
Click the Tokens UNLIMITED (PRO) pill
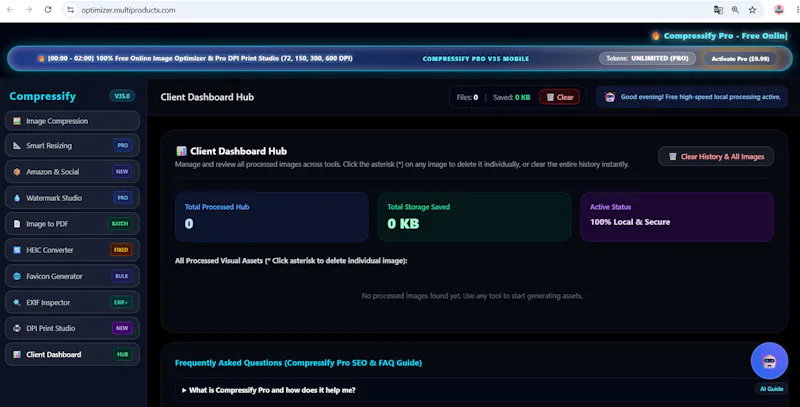click(x=647, y=58)
